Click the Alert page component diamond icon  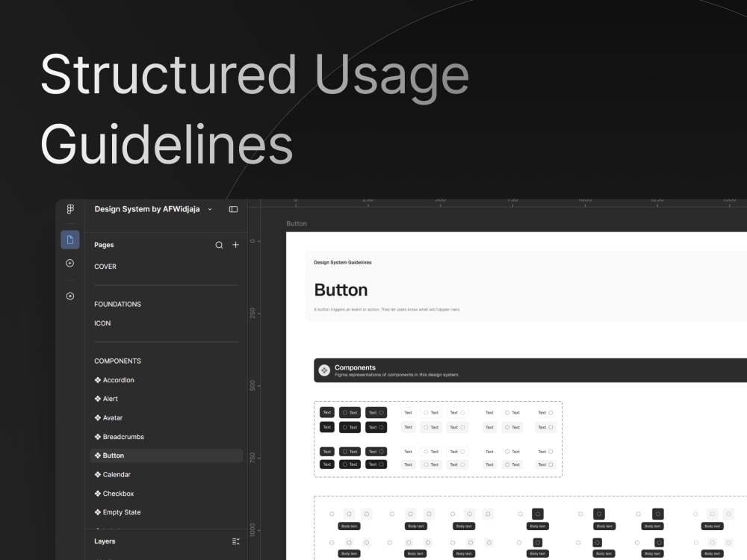pyautogui.click(x=98, y=399)
